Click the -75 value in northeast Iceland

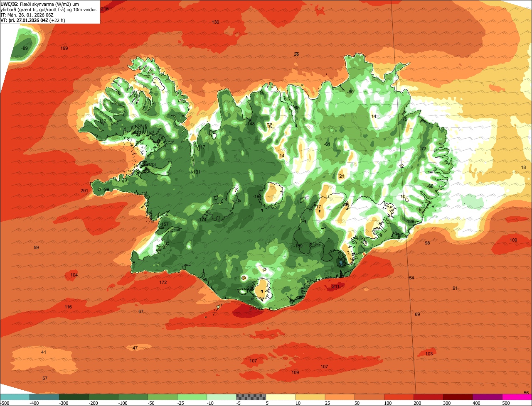(404, 119)
